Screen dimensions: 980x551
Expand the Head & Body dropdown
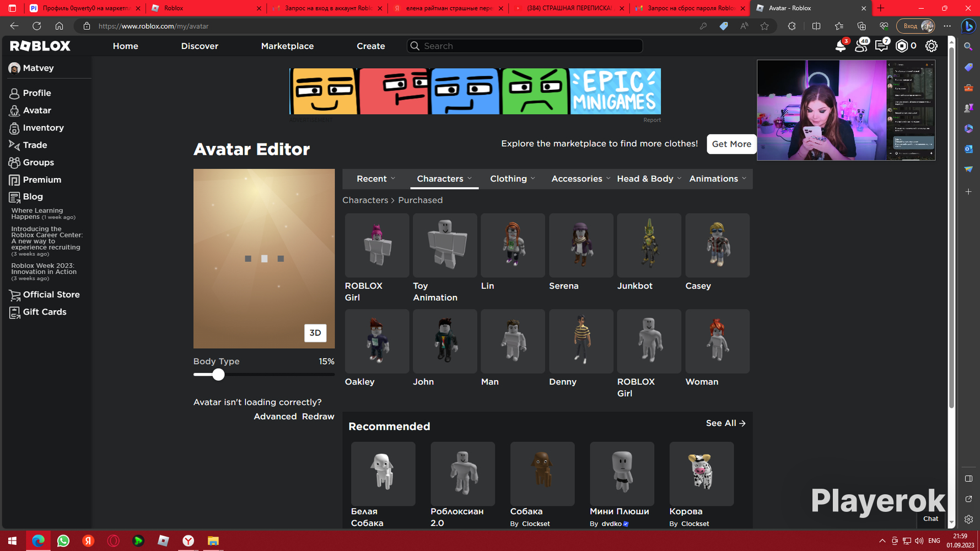point(649,179)
